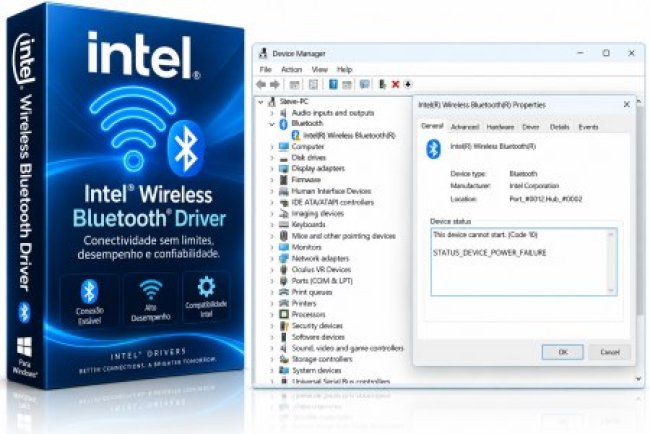Switch to the Events tab
Viewport: 650px width, 434px height.
(x=588, y=127)
